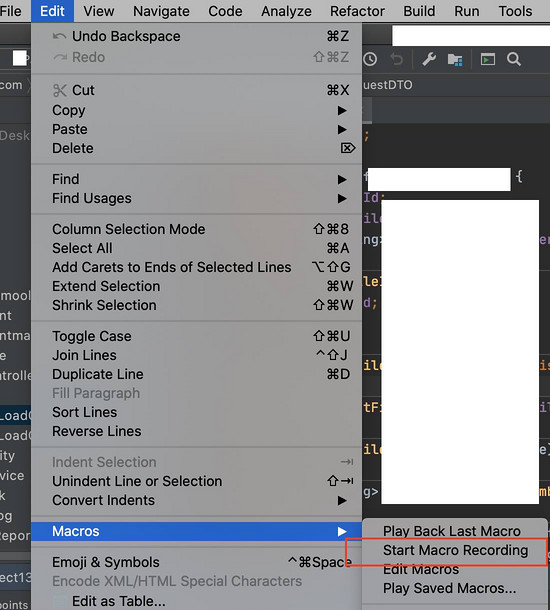Select Edit Macros
550x610 pixels.
click(x=455, y=569)
